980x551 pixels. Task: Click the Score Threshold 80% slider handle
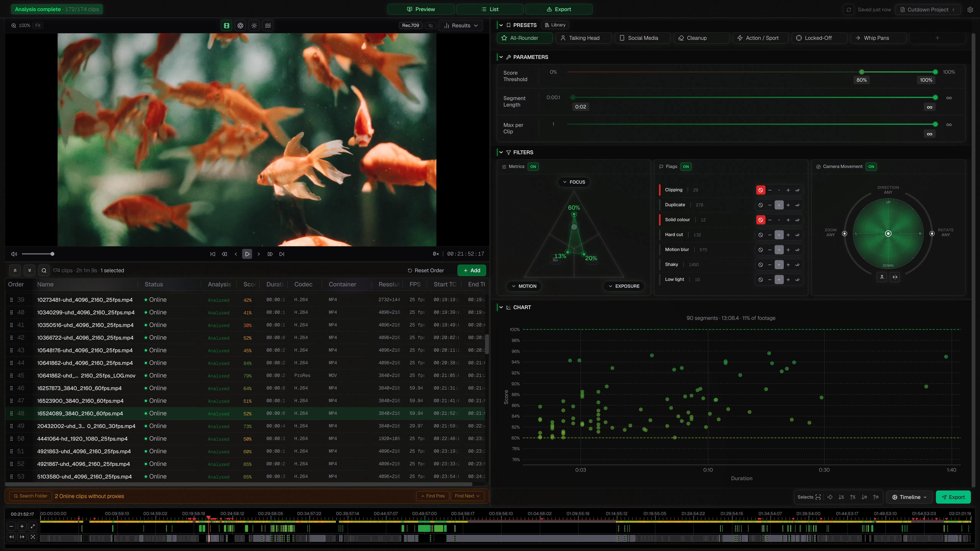(862, 72)
